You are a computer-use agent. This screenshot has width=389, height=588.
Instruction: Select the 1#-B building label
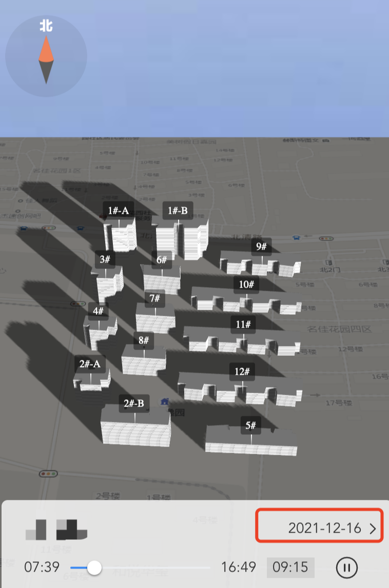[x=178, y=210]
